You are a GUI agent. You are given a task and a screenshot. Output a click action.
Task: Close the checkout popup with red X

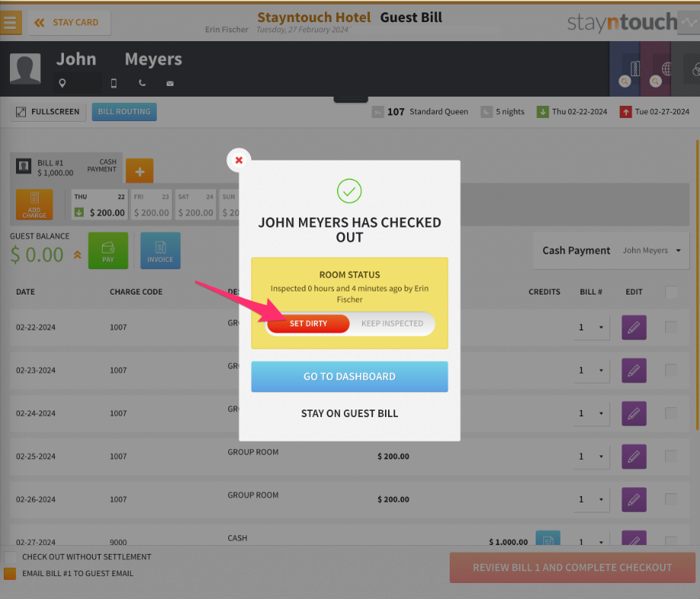click(239, 160)
